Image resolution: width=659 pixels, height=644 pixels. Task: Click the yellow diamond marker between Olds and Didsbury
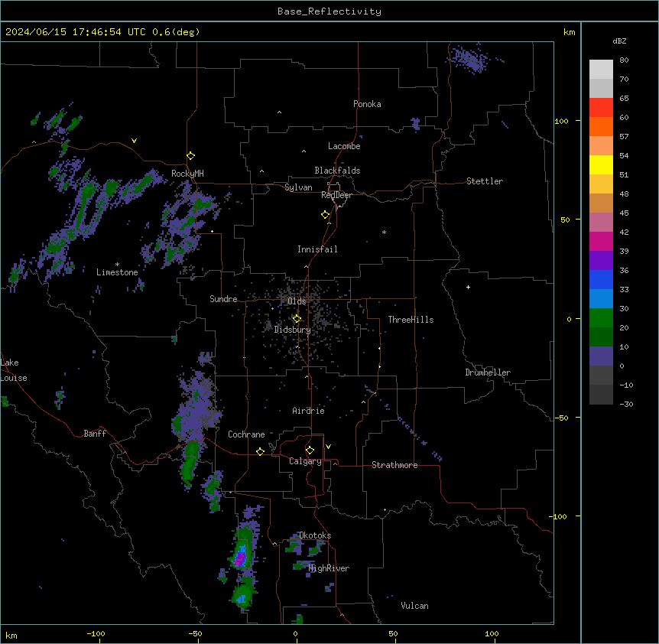coord(297,319)
